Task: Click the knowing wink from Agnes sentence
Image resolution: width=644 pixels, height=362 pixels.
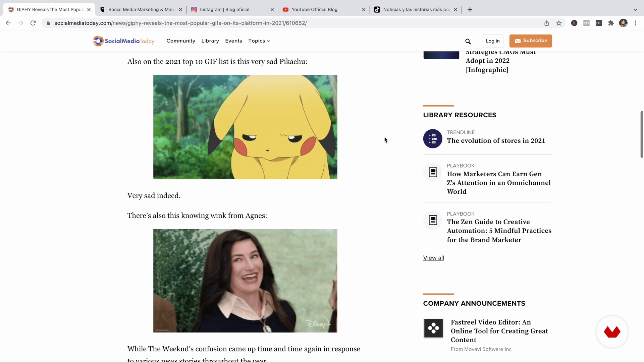Action: (x=197, y=216)
